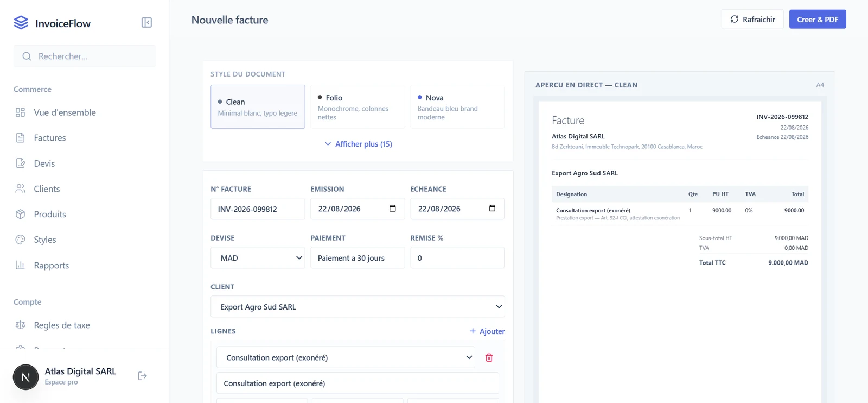This screenshot has height=403, width=868.
Task: Click the line description field Consultation export (exonéré)
Action: pos(358,383)
